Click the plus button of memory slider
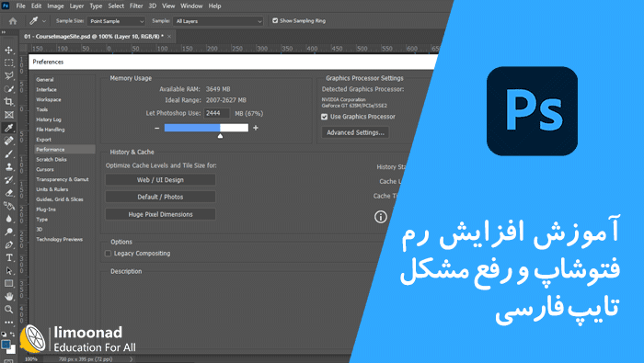The width and height of the screenshot is (644, 363). [256, 128]
